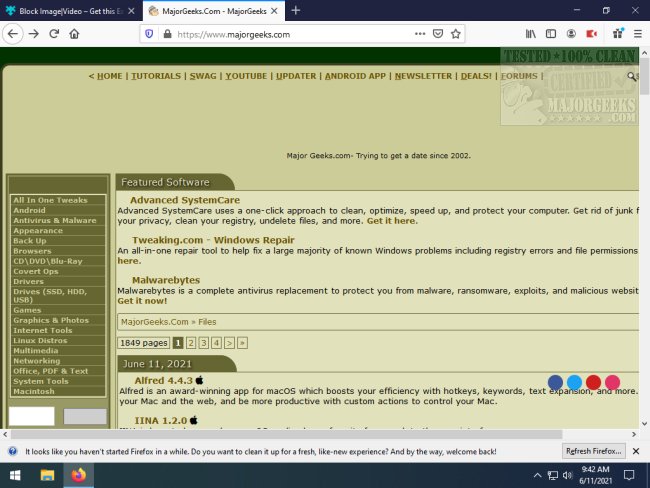Image resolution: width=650 pixels, height=488 pixels.
Task: Open Windows Start button
Action: pyautogui.click(x=15, y=475)
